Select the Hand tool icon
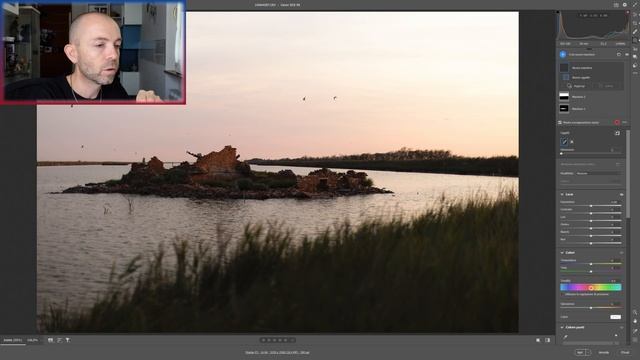This screenshot has width=640, height=360. coord(635,321)
